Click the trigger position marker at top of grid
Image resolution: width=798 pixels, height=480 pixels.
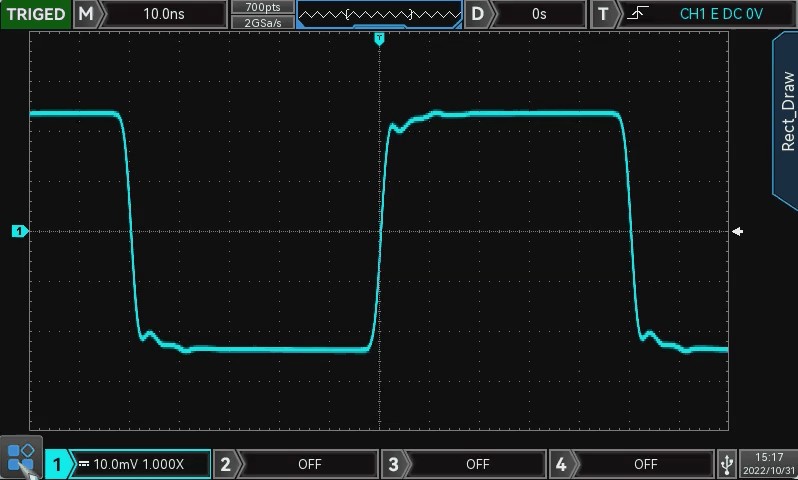(x=379, y=38)
